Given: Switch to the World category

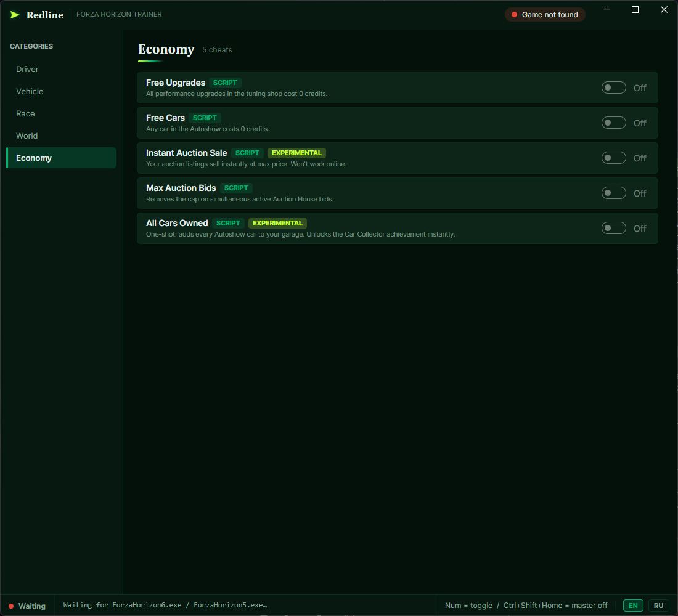Looking at the screenshot, I should point(62,136).
